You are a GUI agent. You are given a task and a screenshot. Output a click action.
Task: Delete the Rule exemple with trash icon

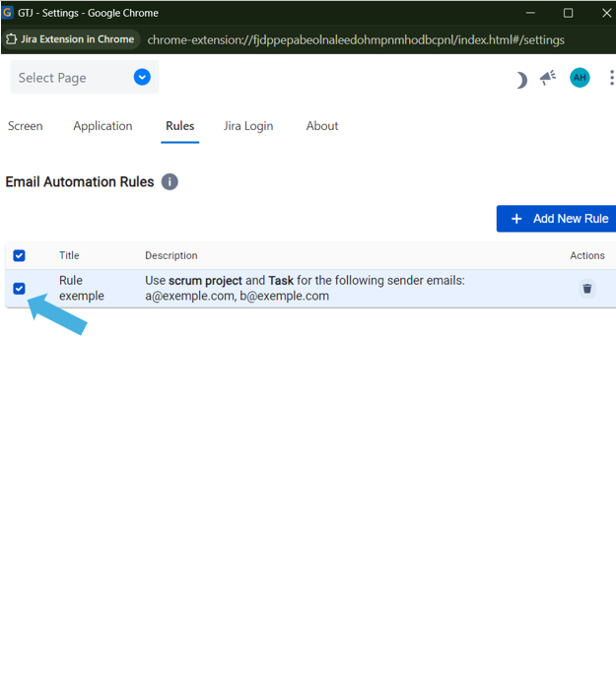pos(587,289)
